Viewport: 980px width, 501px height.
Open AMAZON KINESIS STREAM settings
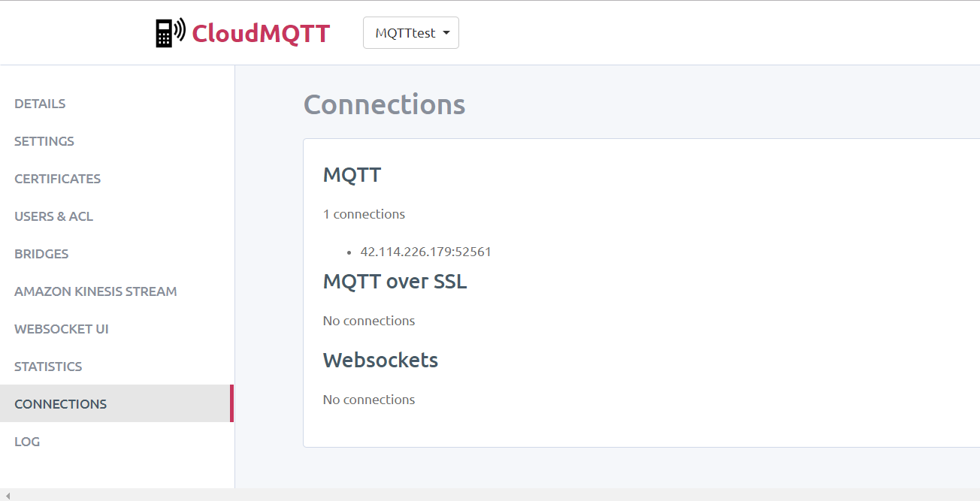click(95, 291)
